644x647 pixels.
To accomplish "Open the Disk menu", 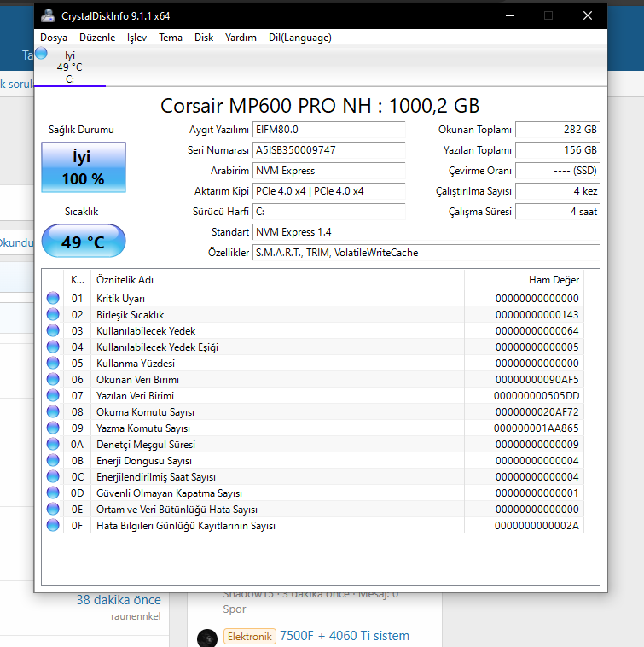I will (x=204, y=38).
